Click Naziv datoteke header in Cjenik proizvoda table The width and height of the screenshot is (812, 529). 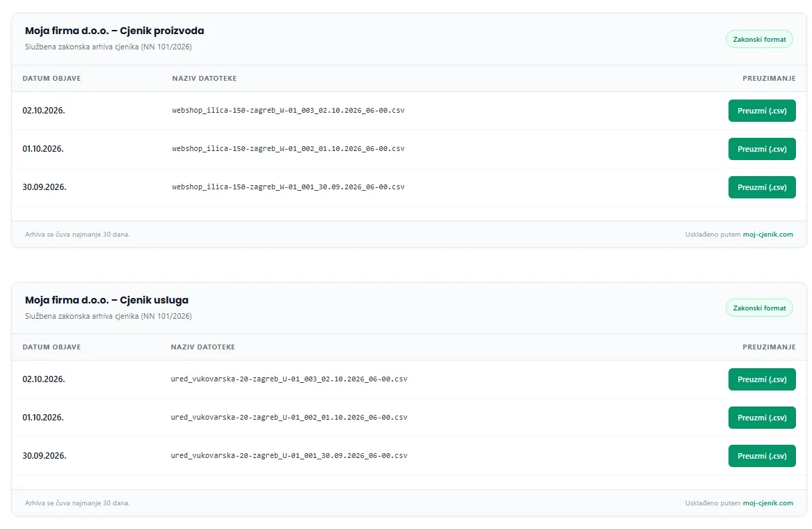[x=204, y=78]
